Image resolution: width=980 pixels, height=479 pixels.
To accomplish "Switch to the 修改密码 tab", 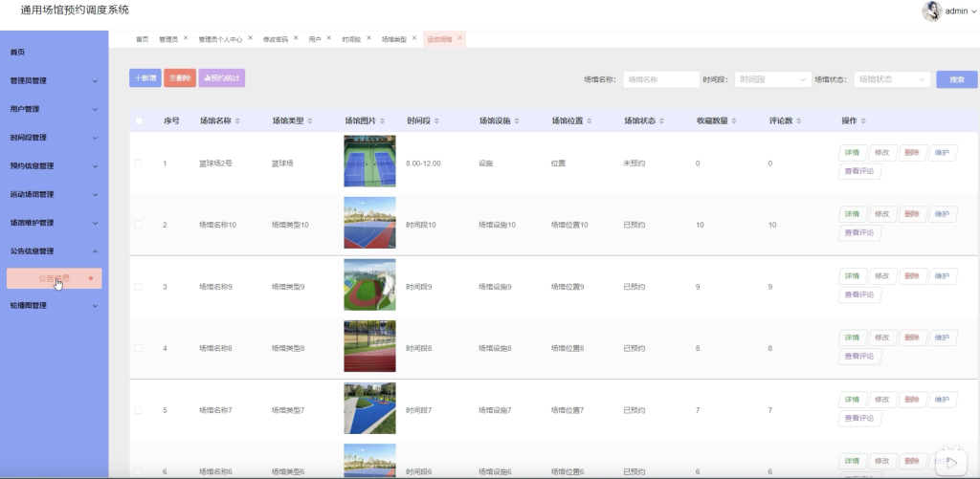I will tap(276, 39).
